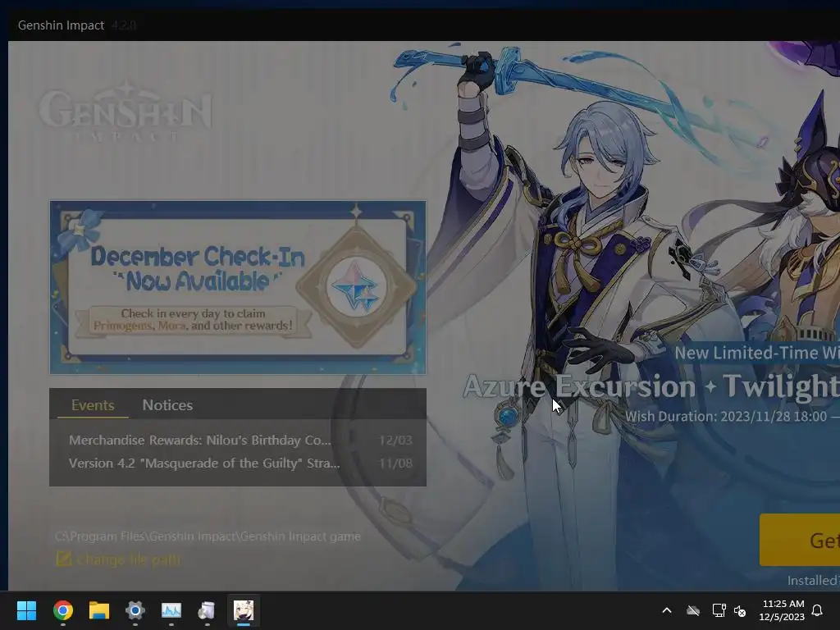The image size is (840, 630).
Task: Show hidden system tray icons
Action: pos(667,610)
